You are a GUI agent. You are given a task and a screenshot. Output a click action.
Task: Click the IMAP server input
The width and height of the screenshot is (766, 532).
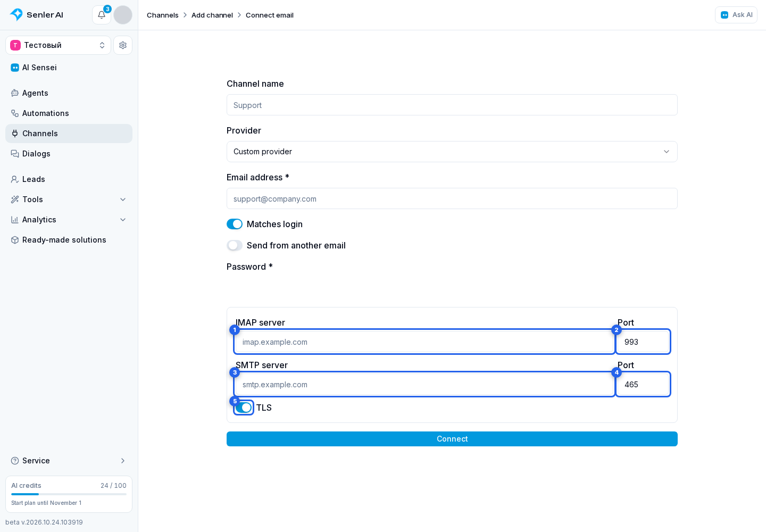pyautogui.click(x=424, y=342)
